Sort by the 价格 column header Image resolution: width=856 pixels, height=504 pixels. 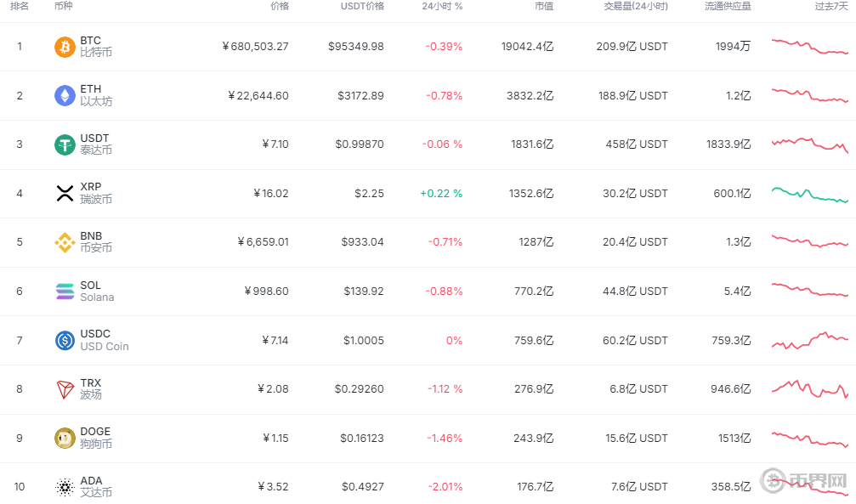pyautogui.click(x=279, y=7)
